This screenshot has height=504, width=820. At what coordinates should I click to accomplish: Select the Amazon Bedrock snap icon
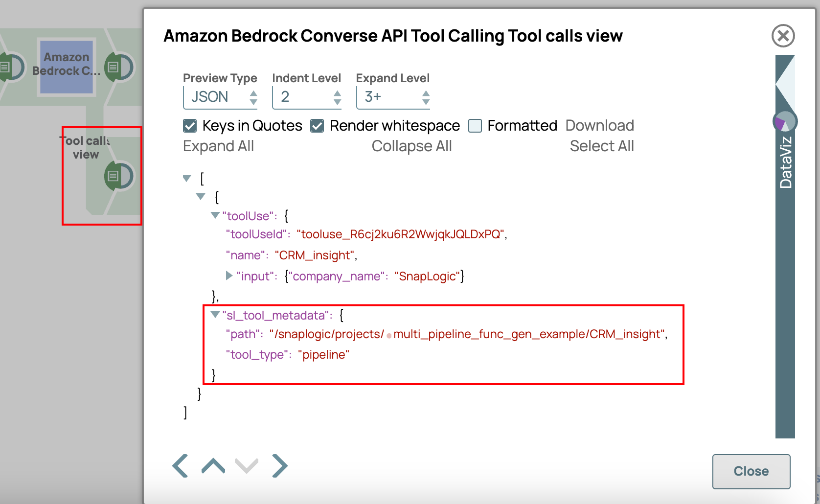(66, 67)
